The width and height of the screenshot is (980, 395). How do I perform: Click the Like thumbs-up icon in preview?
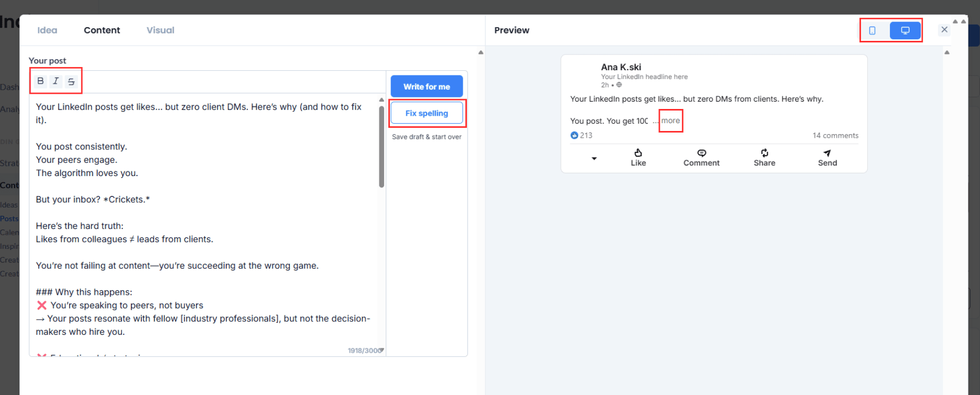638,153
